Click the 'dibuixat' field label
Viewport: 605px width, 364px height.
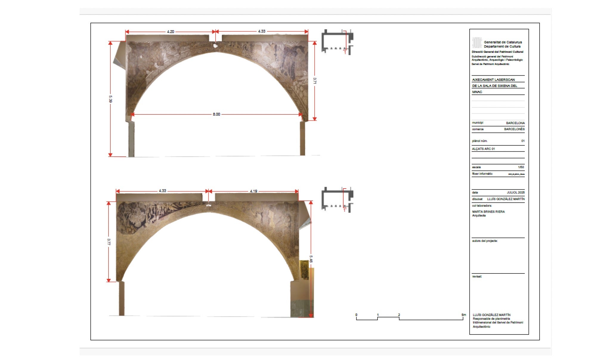(x=477, y=199)
